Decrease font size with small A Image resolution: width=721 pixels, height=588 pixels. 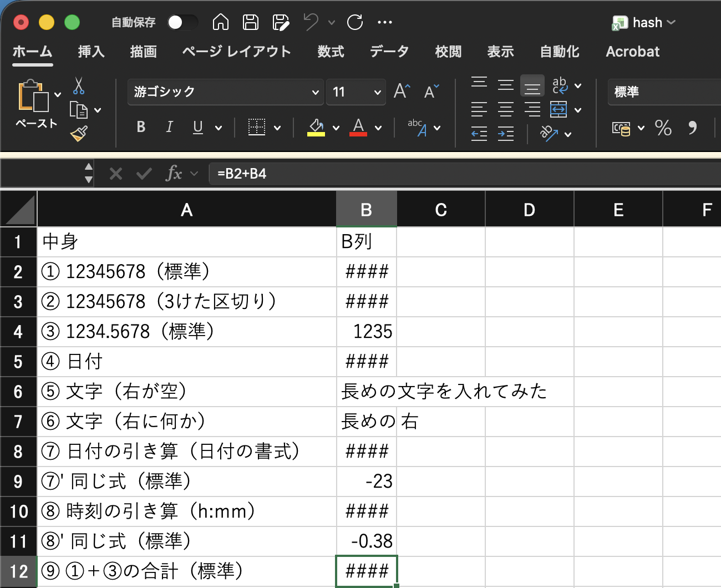pos(431,91)
